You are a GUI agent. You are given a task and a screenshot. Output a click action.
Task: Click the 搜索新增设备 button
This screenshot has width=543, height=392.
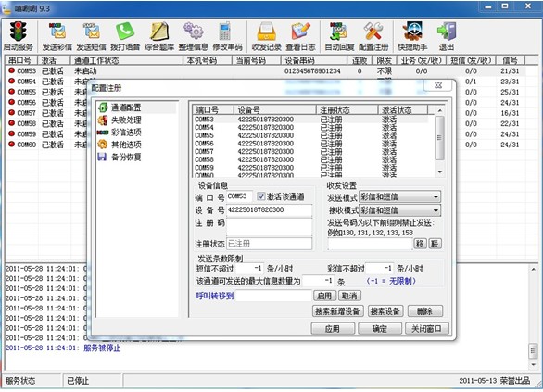(x=337, y=311)
